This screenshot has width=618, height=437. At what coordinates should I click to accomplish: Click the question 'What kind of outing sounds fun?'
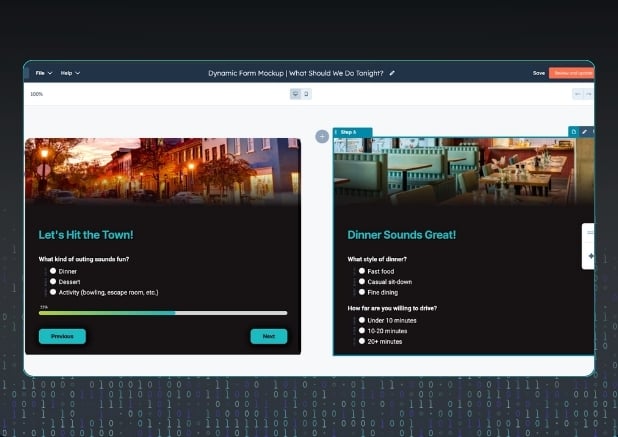click(x=84, y=259)
